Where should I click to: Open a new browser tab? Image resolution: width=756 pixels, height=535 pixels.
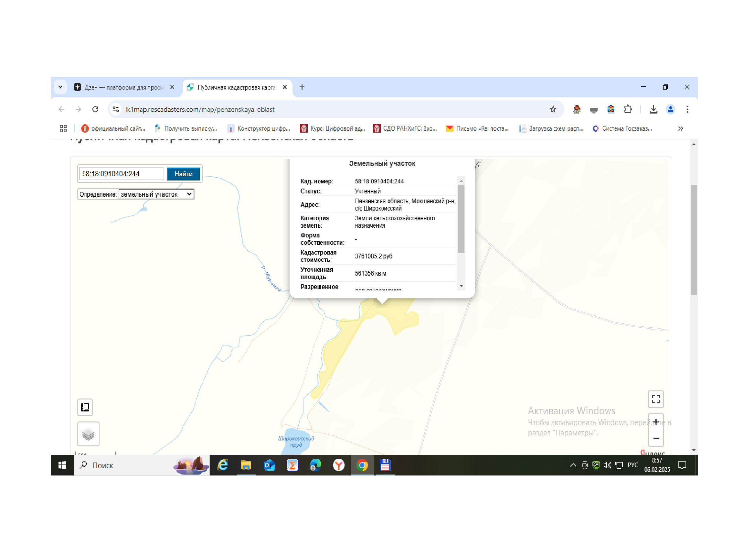tap(302, 87)
